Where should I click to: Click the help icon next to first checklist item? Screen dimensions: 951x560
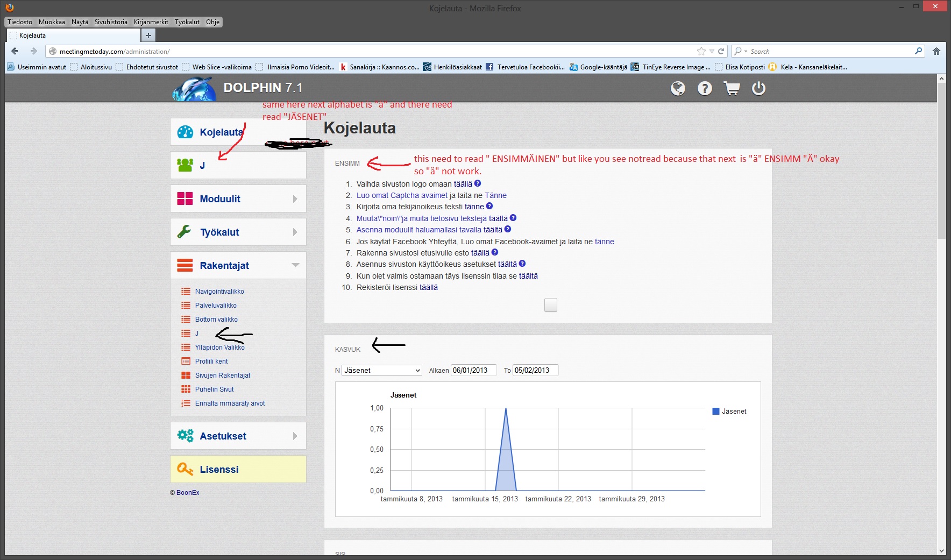[x=478, y=183]
